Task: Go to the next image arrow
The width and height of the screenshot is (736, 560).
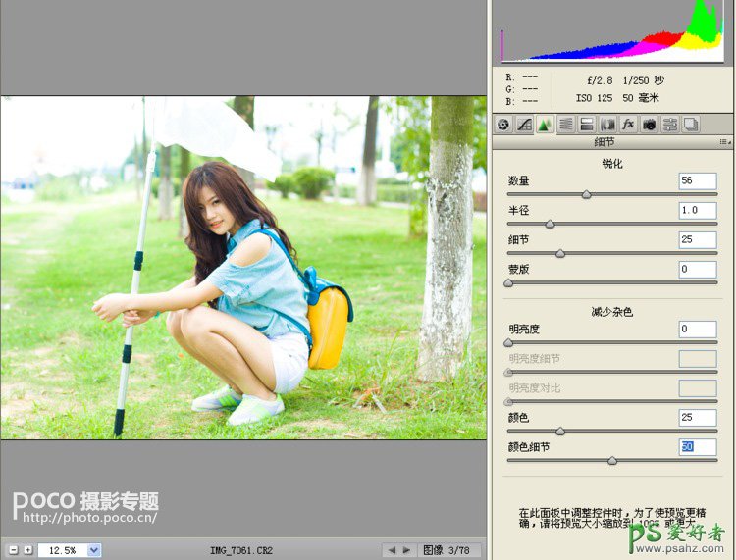Action: point(407,550)
